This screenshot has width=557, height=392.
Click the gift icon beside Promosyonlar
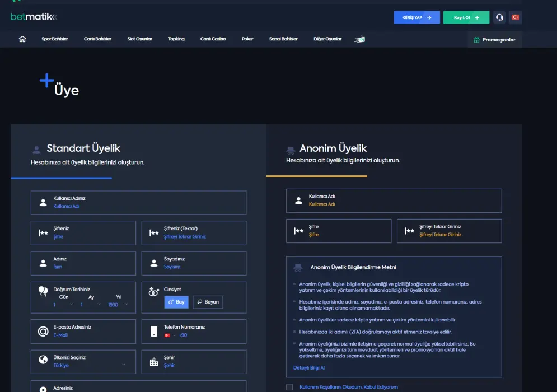pos(476,40)
